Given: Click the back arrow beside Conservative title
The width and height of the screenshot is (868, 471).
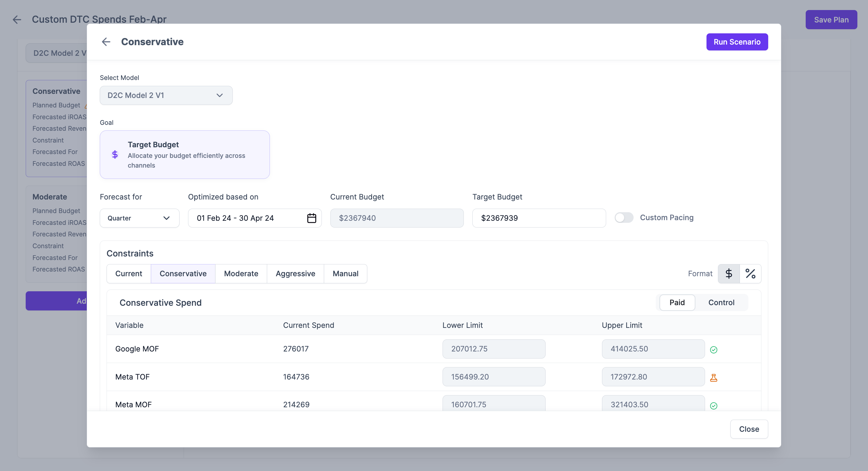Looking at the screenshot, I should [x=106, y=42].
